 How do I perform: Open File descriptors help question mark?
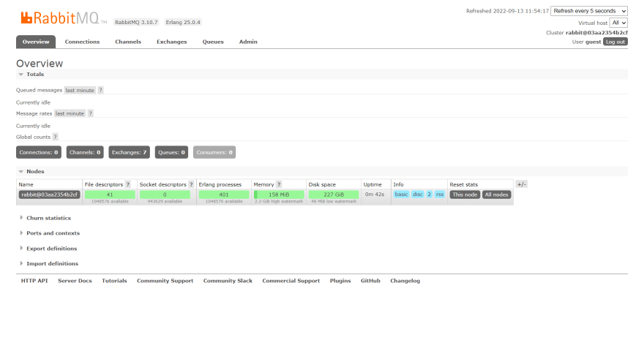coord(128,184)
